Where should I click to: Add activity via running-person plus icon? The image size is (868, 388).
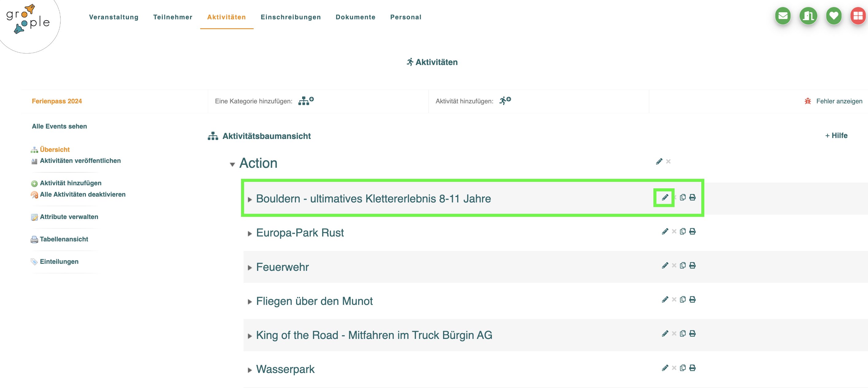point(505,101)
